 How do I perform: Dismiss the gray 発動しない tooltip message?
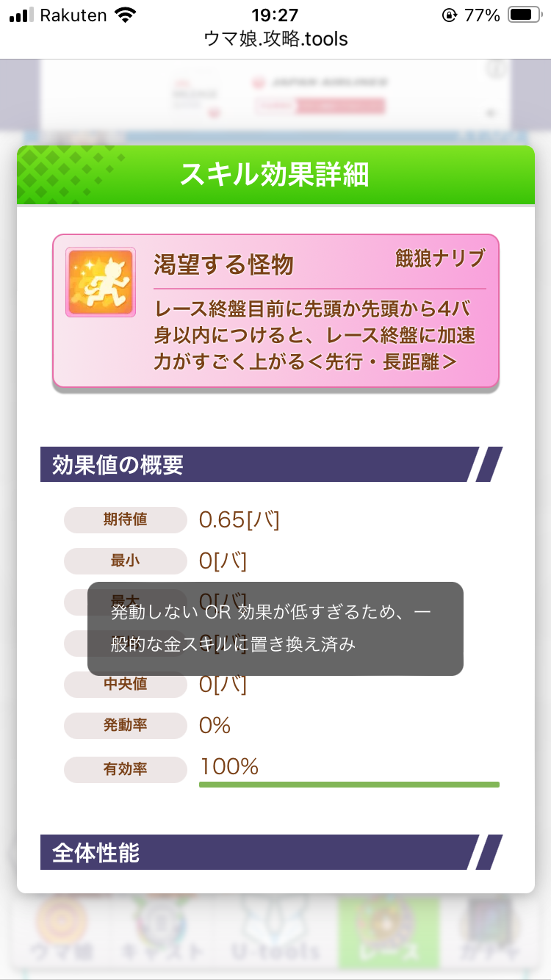[275, 629]
